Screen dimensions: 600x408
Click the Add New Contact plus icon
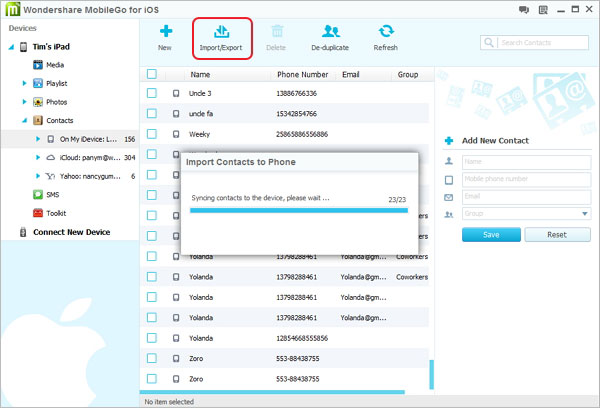tap(449, 141)
